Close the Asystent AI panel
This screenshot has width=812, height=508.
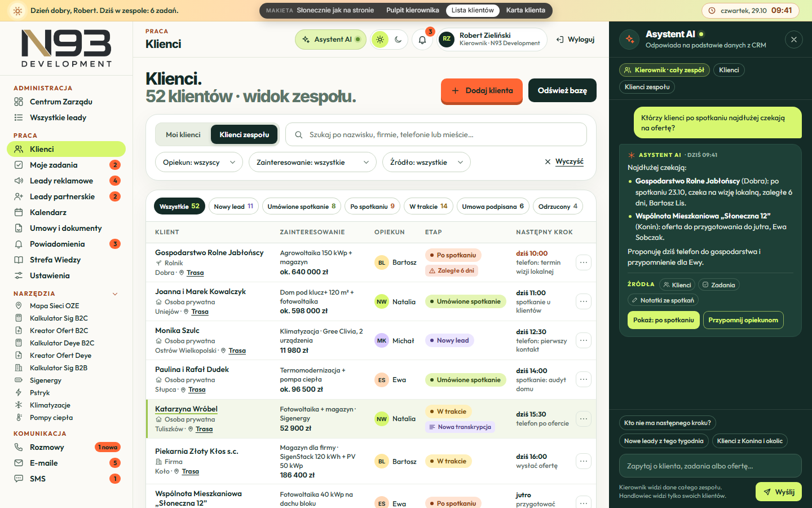pos(793,40)
